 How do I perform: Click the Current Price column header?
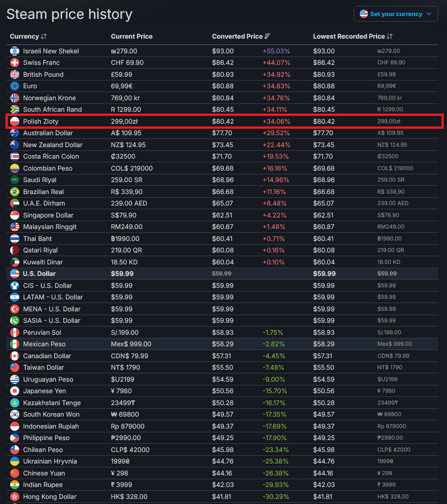click(x=132, y=36)
